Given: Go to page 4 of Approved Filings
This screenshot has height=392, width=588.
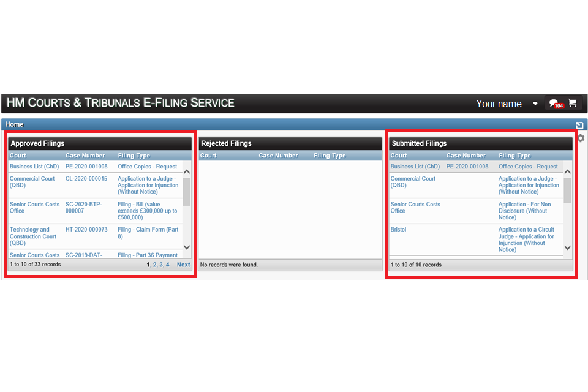Looking at the screenshot, I should point(167,265).
